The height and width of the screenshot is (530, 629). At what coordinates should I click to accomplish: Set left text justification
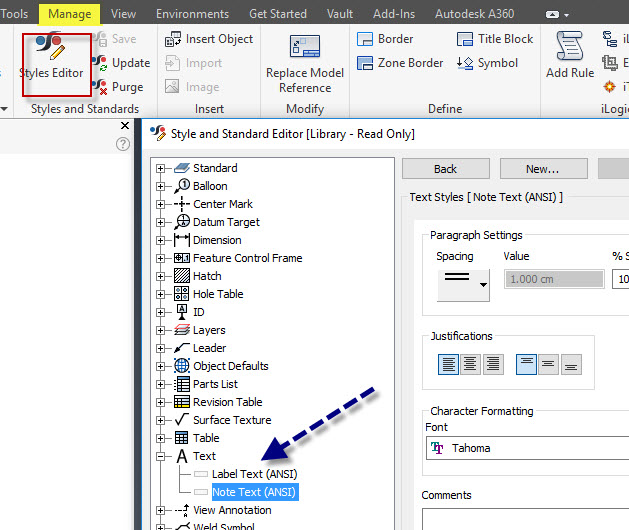[x=448, y=365]
